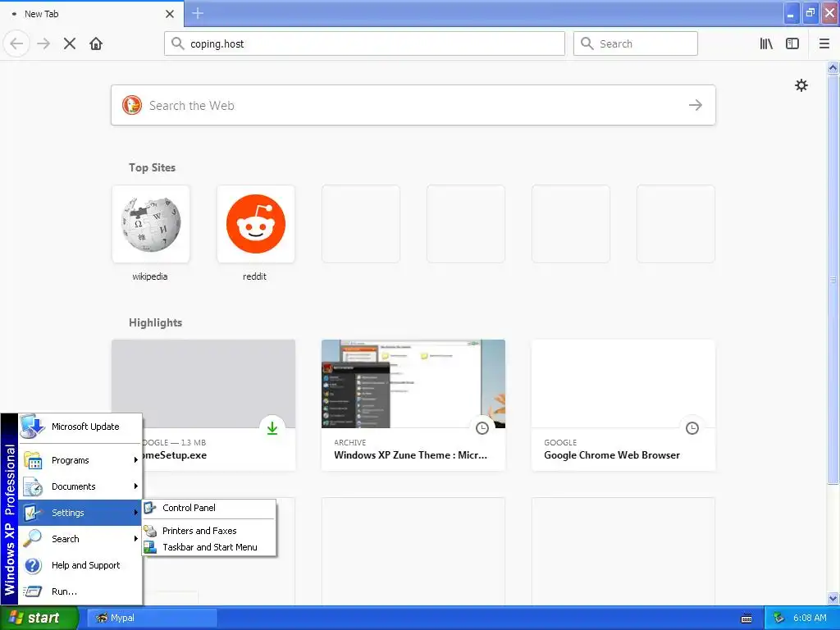Click the magnifier in the address bar
This screenshot has width=840, height=630.
(177, 43)
